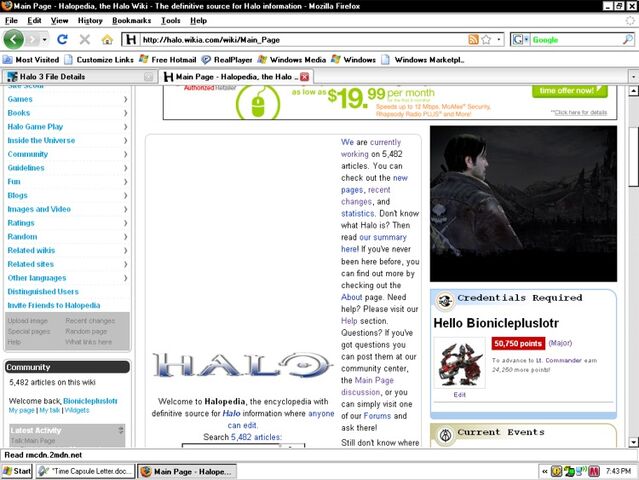Open the View menu
The height and width of the screenshot is (480, 639).
[x=59, y=20]
